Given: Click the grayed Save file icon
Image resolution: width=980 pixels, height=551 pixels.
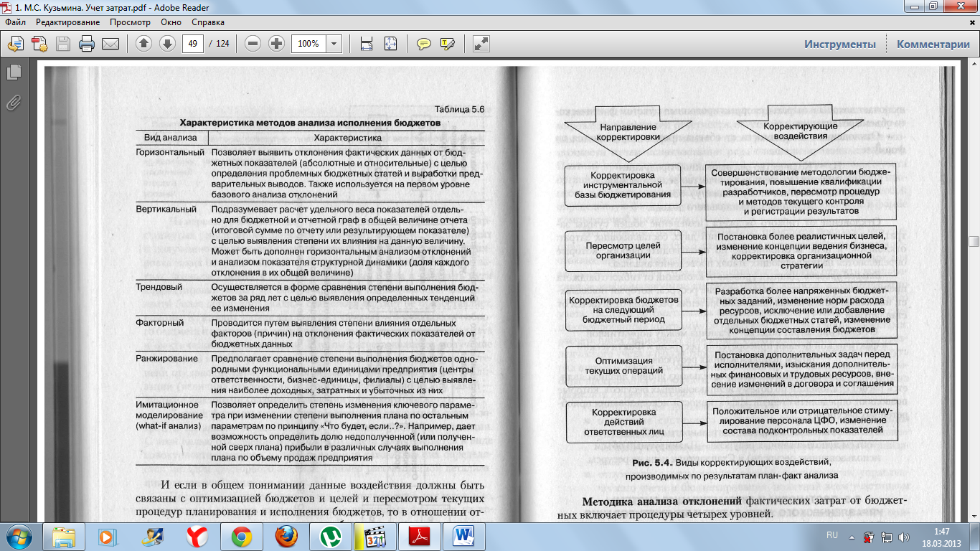Looking at the screenshot, I should tap(63, 44).
